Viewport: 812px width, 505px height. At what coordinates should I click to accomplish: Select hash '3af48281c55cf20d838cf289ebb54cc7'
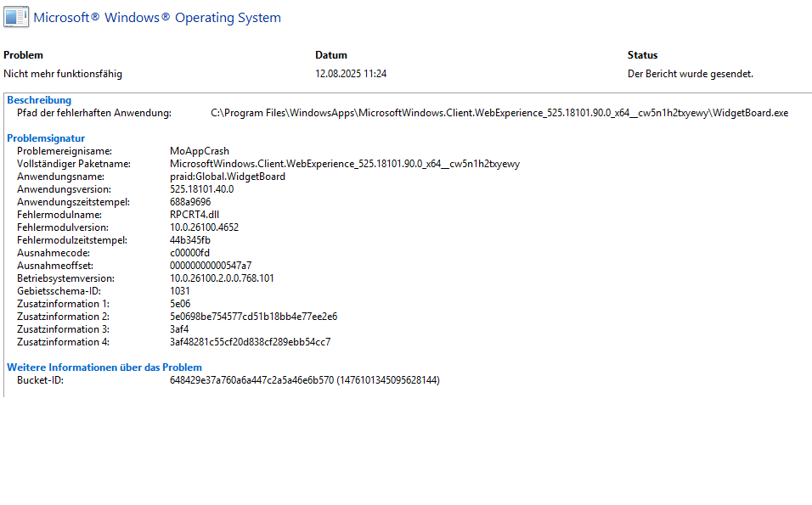click(250, 342)
